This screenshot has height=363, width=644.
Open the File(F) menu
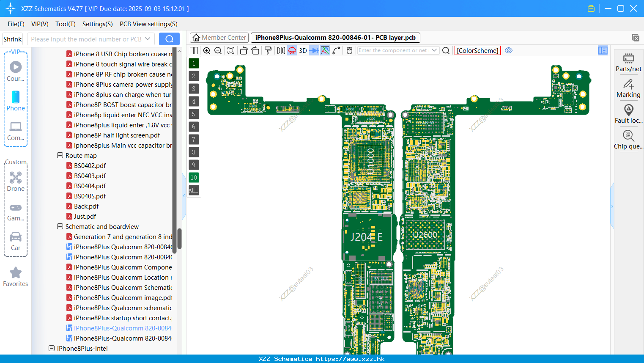(16, 24)
